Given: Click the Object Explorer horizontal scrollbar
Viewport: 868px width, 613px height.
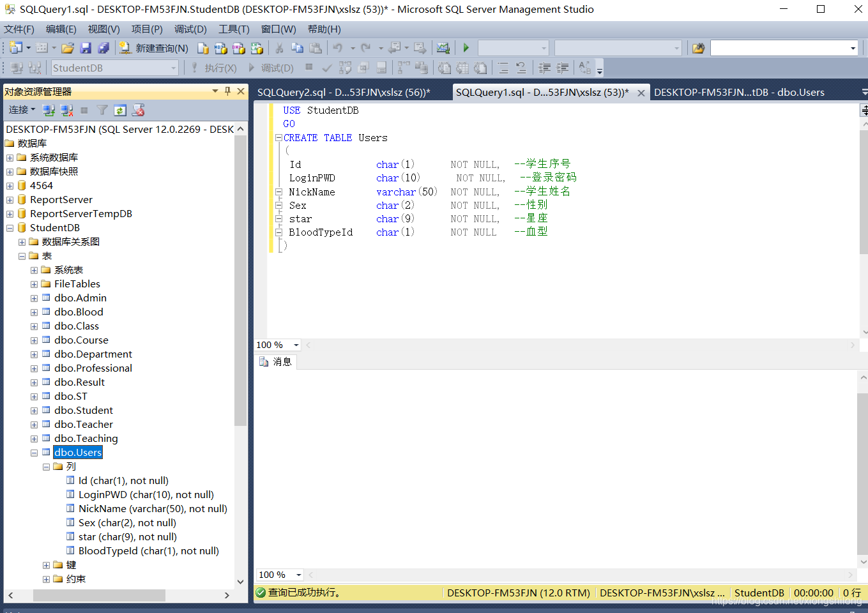Looking at the screenshot, I should pyautogui.click(x=99, y=595).
